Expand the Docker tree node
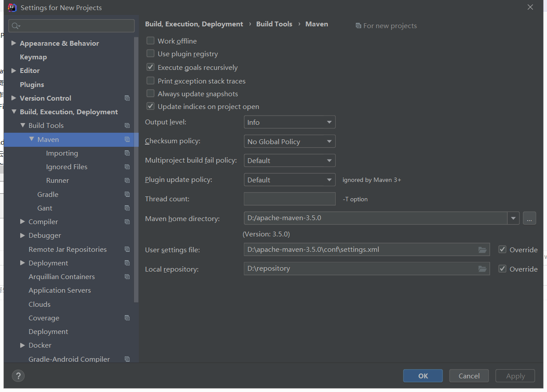 point(22,345)
